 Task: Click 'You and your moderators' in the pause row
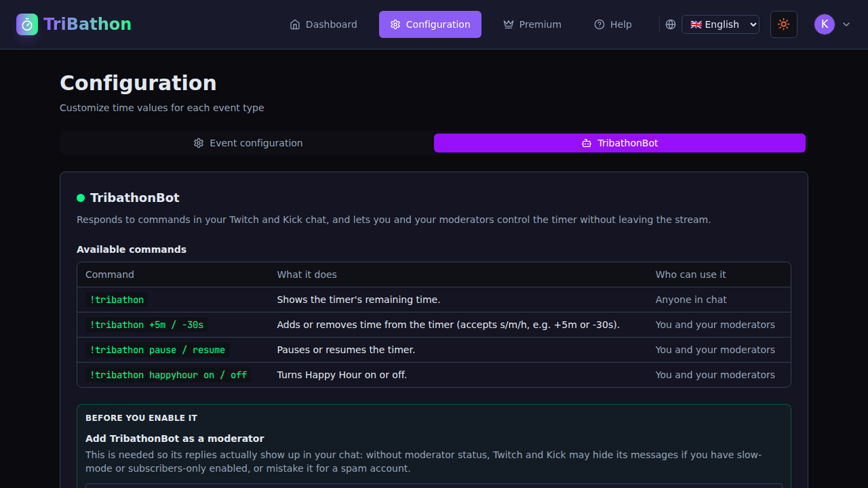tap(715, 350)
